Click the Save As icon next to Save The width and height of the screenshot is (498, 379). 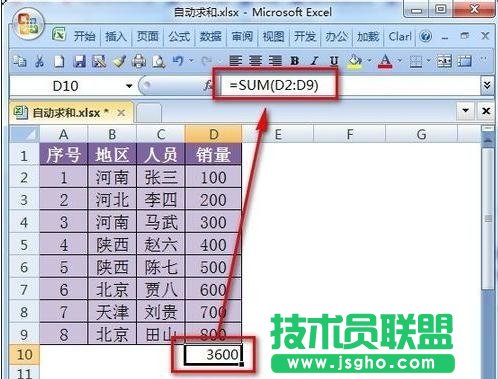(99, 61)
